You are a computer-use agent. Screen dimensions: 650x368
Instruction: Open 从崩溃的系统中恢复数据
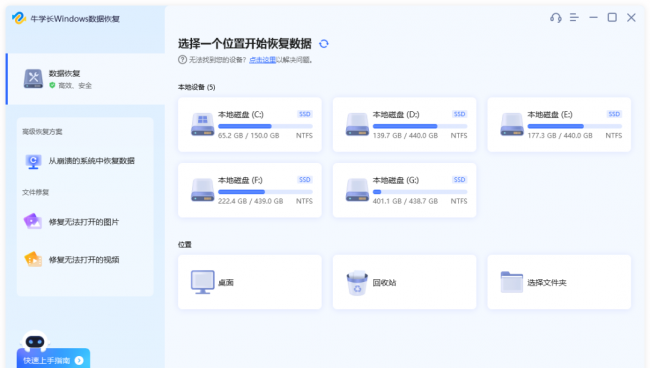point(85,161)
